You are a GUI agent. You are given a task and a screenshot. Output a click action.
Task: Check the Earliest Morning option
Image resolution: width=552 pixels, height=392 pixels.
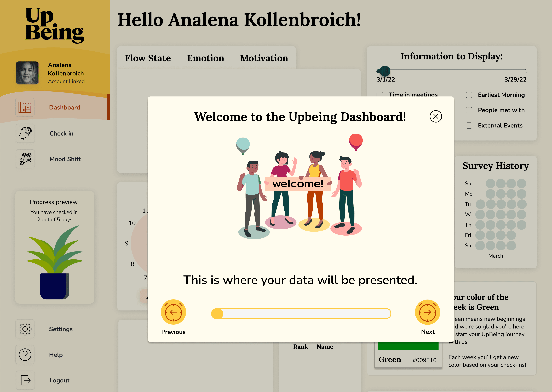(469, 95)
